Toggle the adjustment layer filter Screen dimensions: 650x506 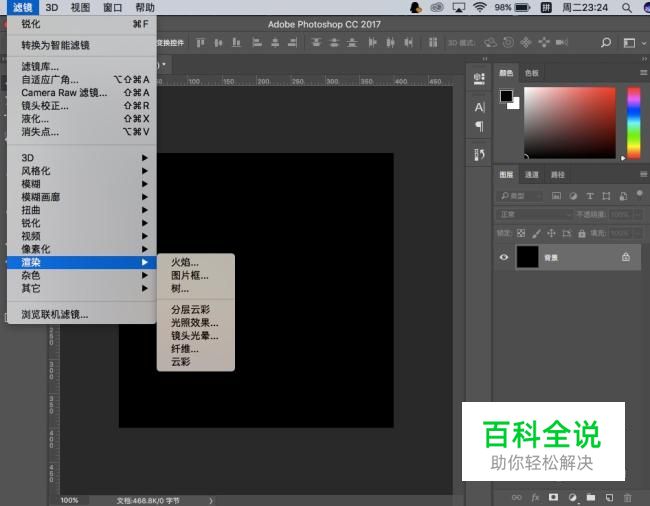(x=573, y=196)
